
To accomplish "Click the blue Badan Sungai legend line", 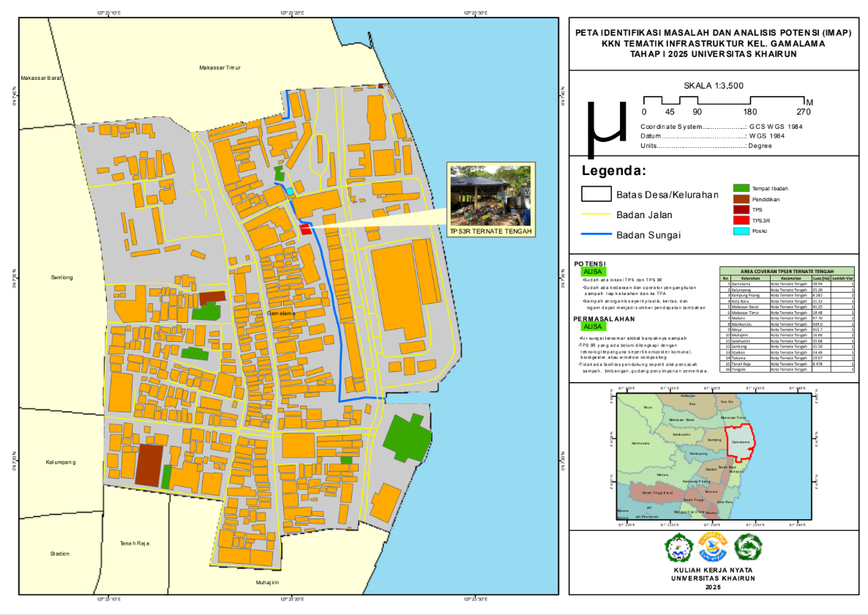I will (x=595, y=235).
